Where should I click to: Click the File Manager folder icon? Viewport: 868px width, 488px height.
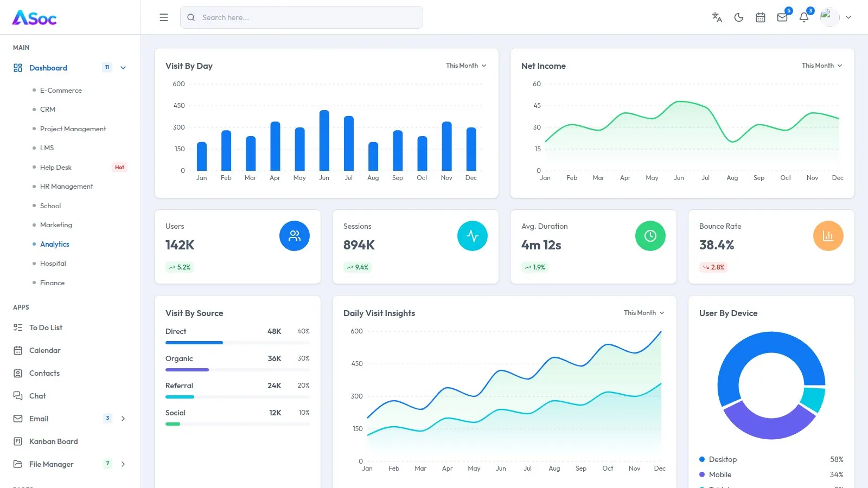click(x=18, y=464)
